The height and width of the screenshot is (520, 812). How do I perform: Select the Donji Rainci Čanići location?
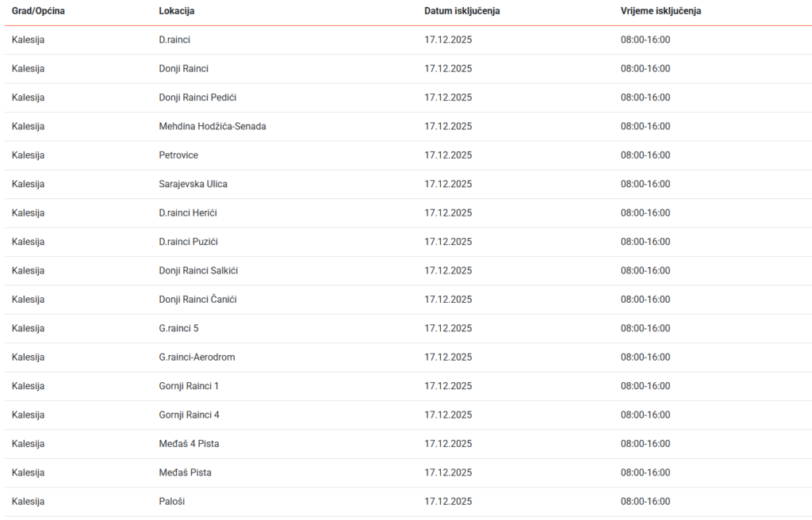pos(197,300)
